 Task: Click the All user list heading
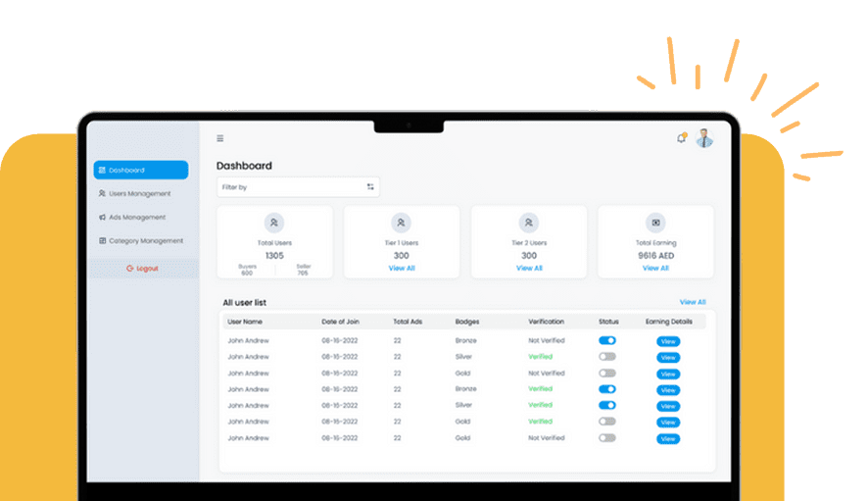(245, 303)
